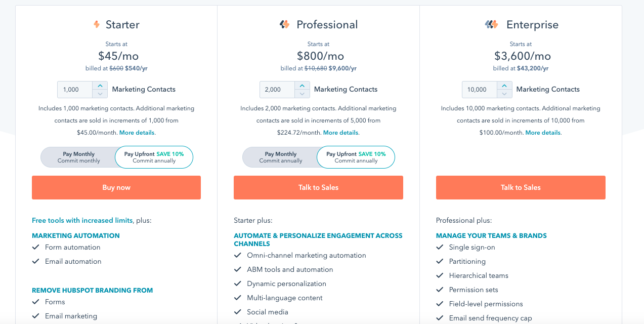
Task: Switch Professional plan to Pay Monthly
Action: pos(281,157)
